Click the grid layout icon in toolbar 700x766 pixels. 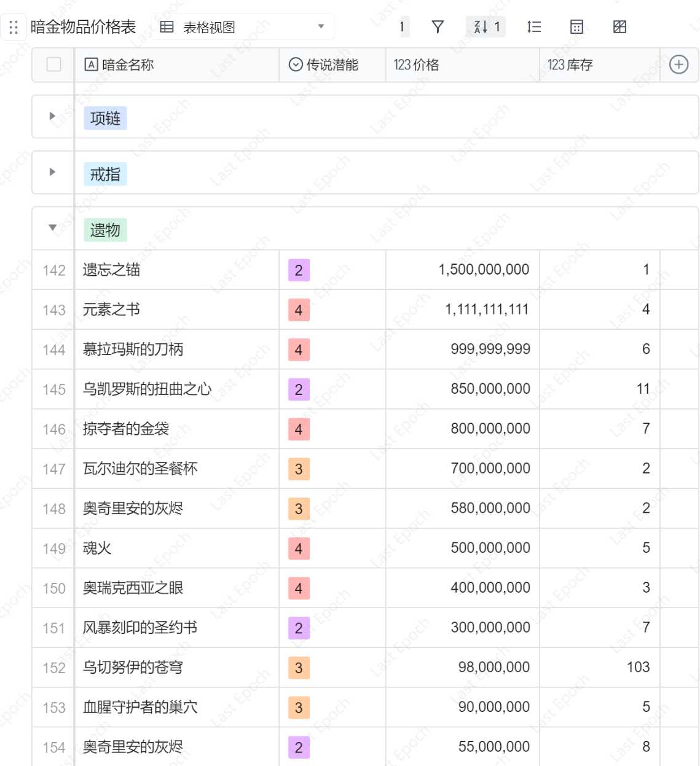(x=619, y=27)
